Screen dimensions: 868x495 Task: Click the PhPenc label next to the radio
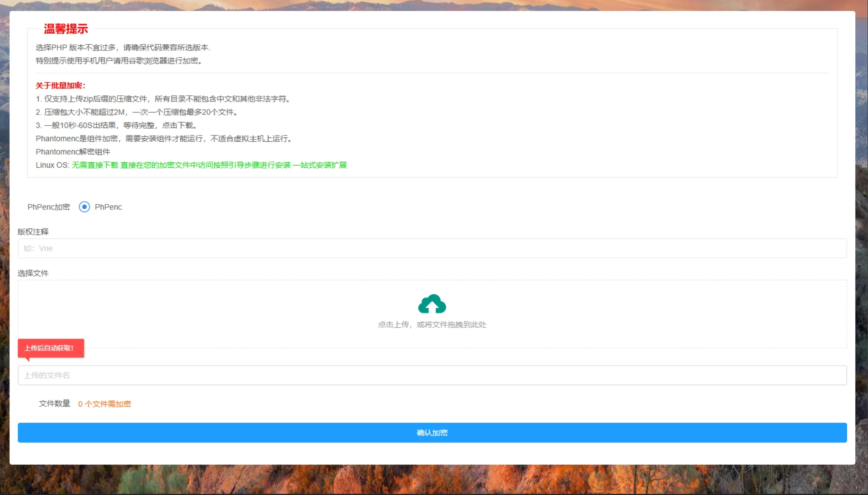[x=108, y=207]
